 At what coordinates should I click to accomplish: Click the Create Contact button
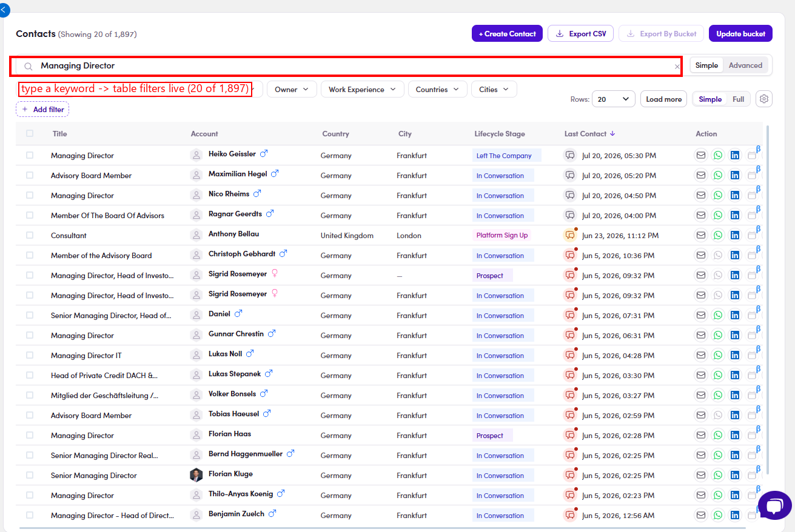507,34
